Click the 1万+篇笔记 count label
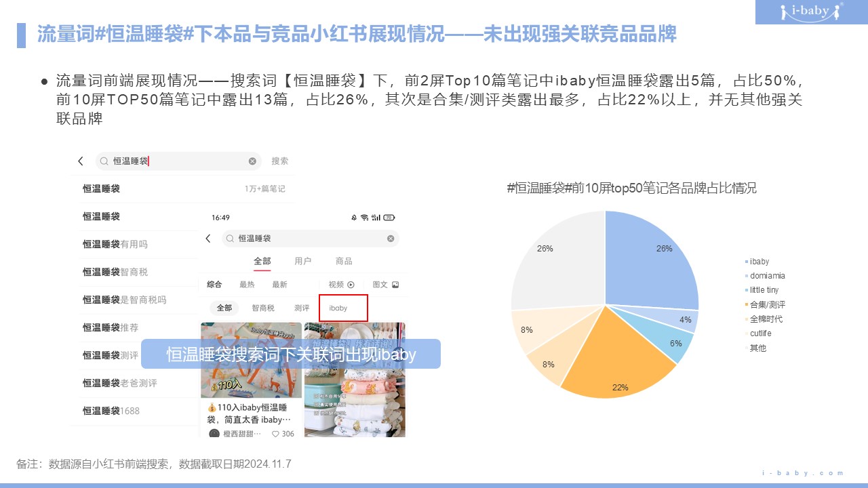 coord(264,188)
